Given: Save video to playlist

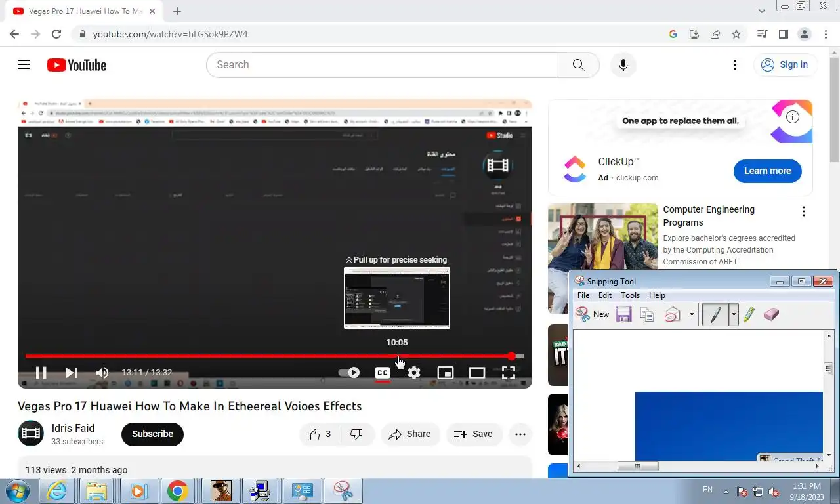Looking at the screenshot, I should [x=474, y=434].
